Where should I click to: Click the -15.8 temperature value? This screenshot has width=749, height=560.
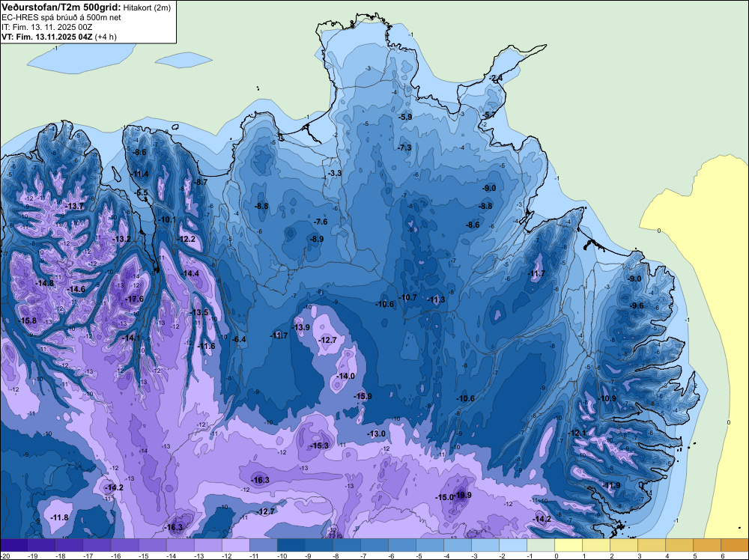(28, 320)
